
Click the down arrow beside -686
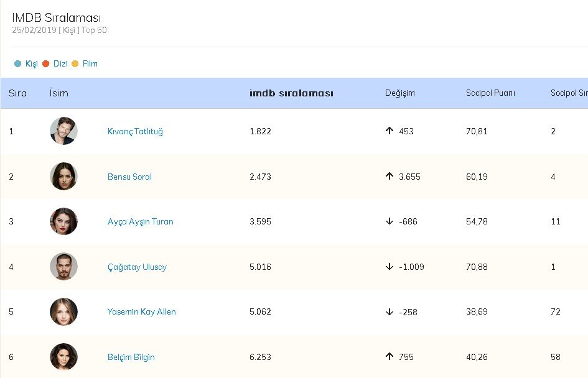pyautogui.click(x=390, y=221)
